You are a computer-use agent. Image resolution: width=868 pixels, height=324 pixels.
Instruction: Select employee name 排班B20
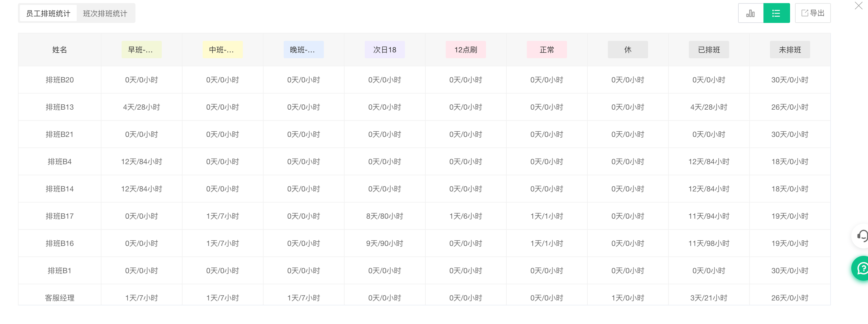click(60, 80)
